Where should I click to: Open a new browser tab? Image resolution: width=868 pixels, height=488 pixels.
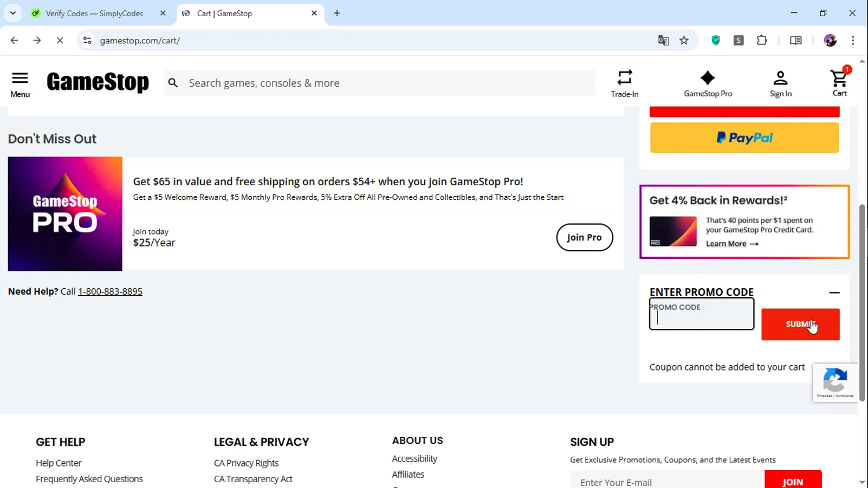(x=337, y=13)
